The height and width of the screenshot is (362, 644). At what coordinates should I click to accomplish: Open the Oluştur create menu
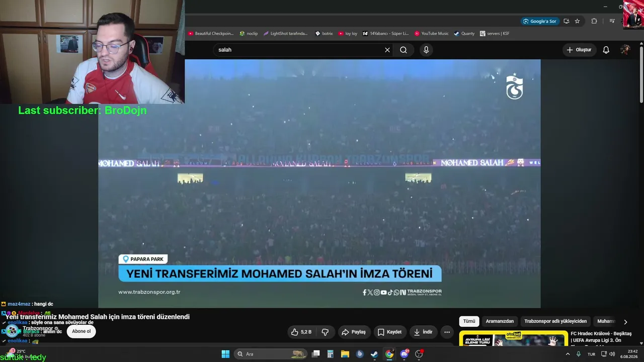(x=579, y=50)
